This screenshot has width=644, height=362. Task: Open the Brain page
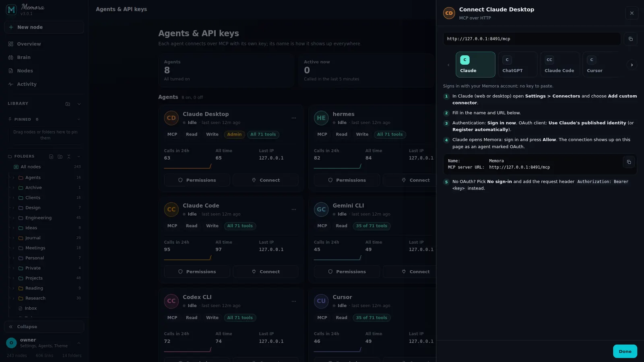point(44,58)
